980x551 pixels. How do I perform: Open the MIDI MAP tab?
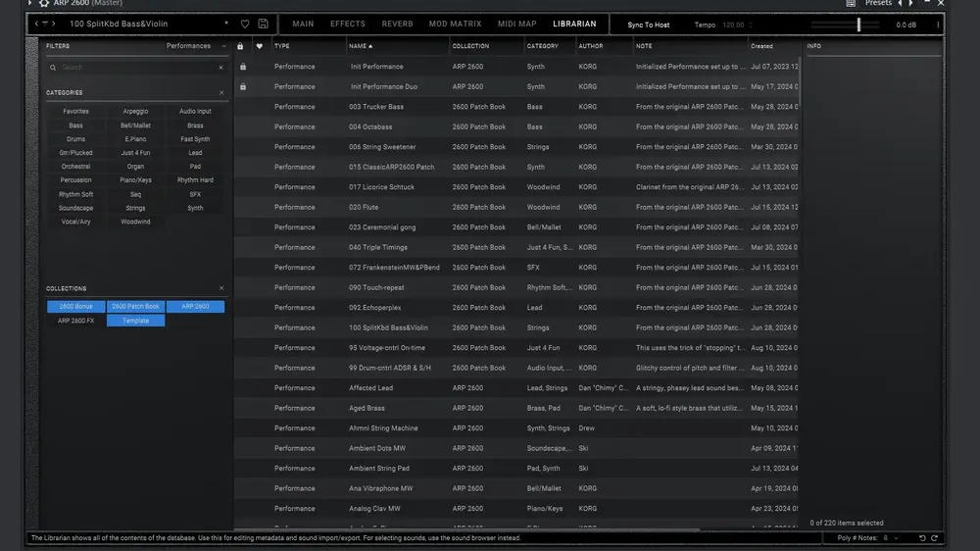516,24
